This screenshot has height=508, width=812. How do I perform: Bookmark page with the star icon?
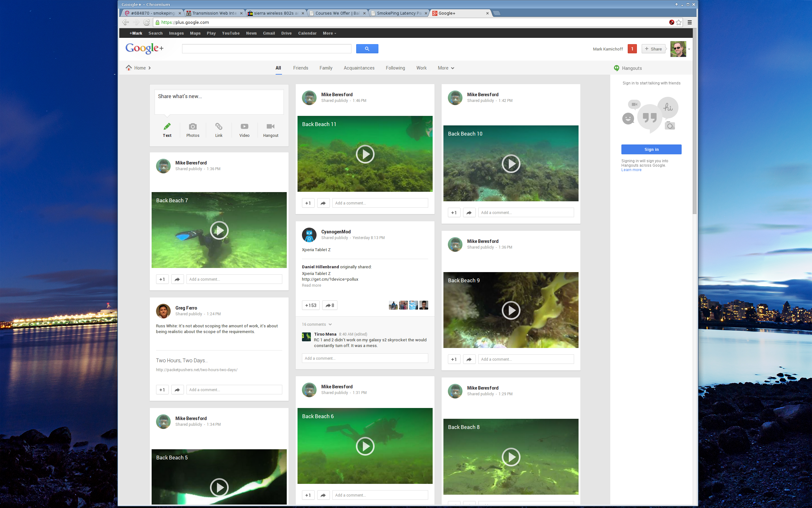tap(679, 22)
